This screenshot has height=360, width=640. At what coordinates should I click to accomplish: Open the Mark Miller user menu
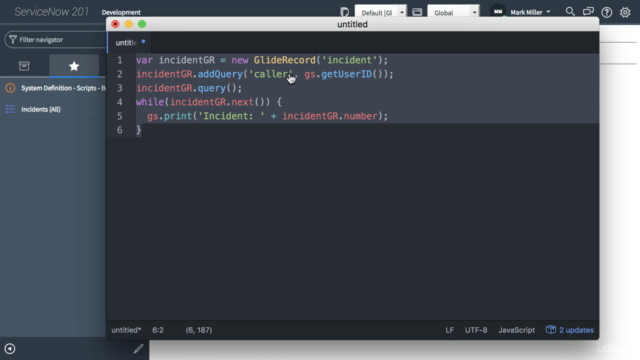(x=530, y=12)
